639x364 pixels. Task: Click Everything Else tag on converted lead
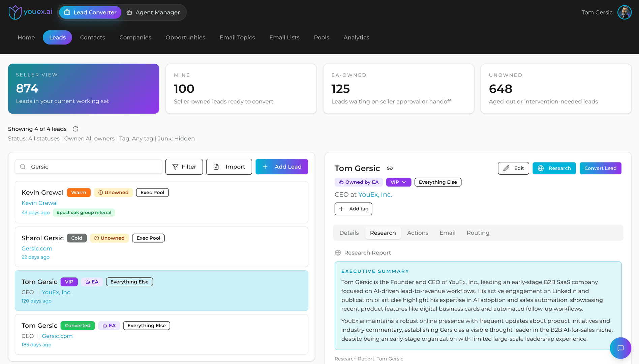(x=147, y=326)
